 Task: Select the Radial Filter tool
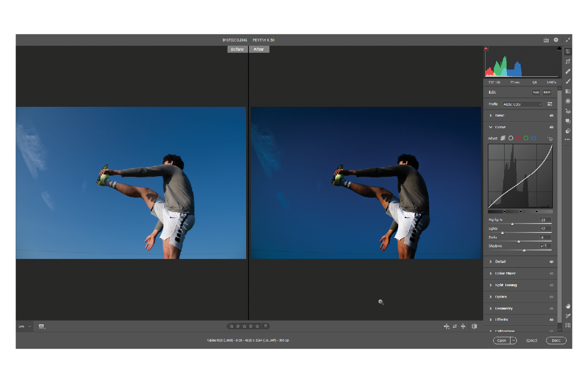pos(568,101)
